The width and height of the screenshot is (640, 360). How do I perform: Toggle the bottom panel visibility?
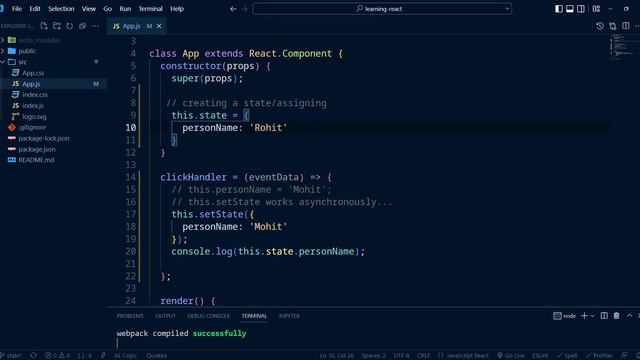[570, 9]
